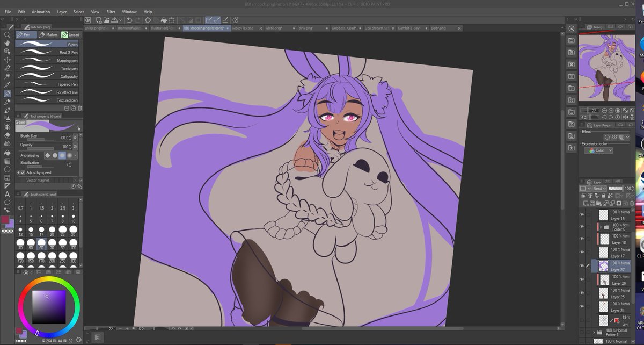644x345 pixels.
Task: Open the help question-mark icon in command bar
Action: click(235, 20)
